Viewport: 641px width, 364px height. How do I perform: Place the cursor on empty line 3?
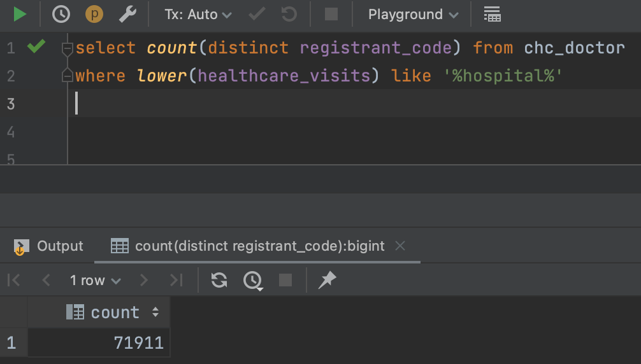[354, 103]
